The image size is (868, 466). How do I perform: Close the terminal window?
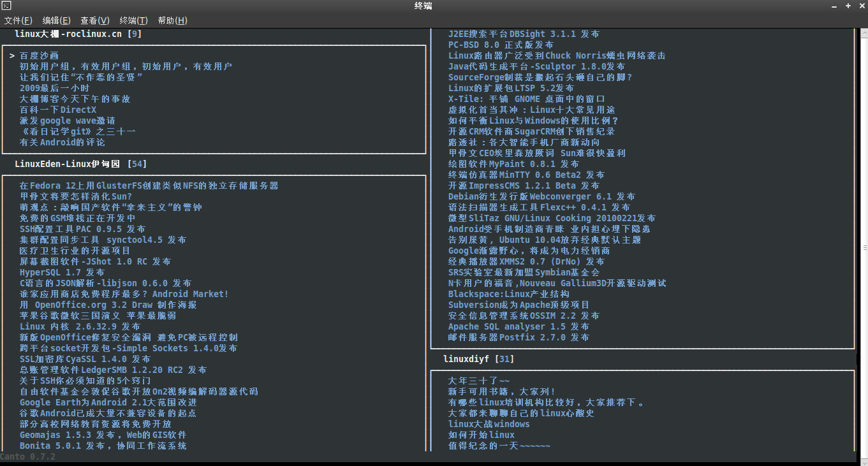[861, 6]
